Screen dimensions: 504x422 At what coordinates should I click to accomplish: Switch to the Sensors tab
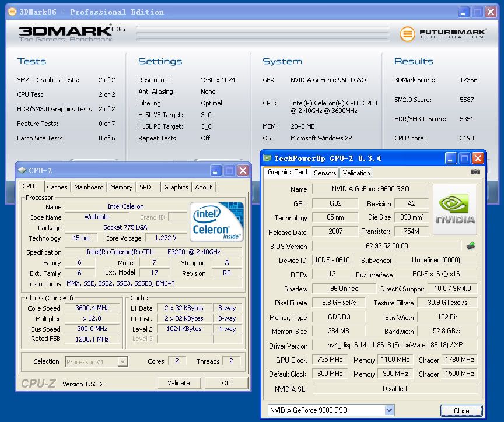pos(325,173)
